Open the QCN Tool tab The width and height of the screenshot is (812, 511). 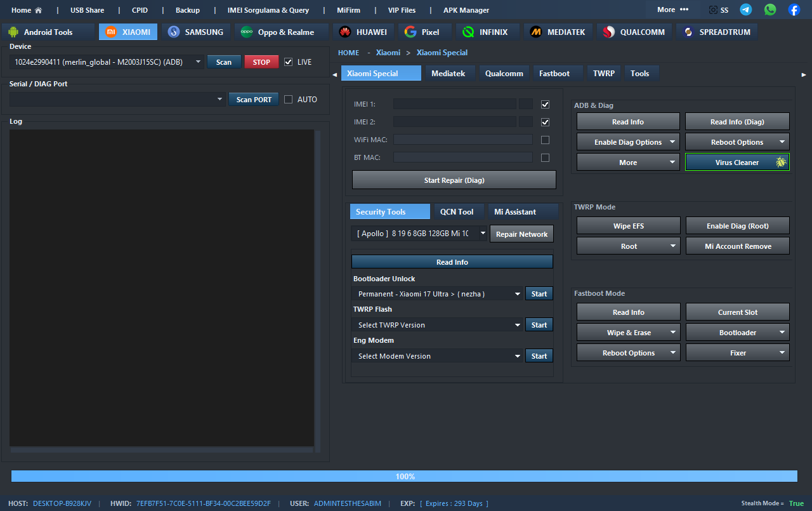(457, 212)
